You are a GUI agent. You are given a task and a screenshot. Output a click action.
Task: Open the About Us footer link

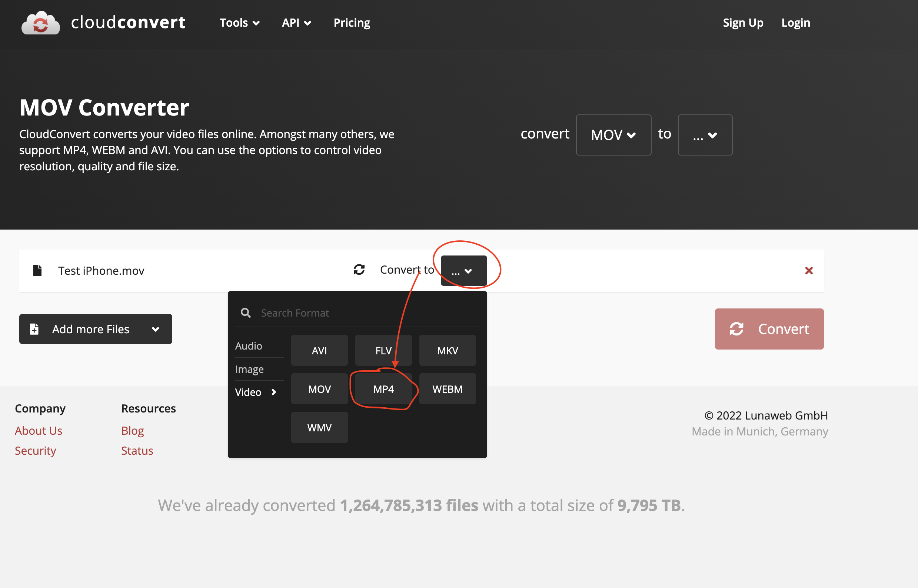[39, 431]
